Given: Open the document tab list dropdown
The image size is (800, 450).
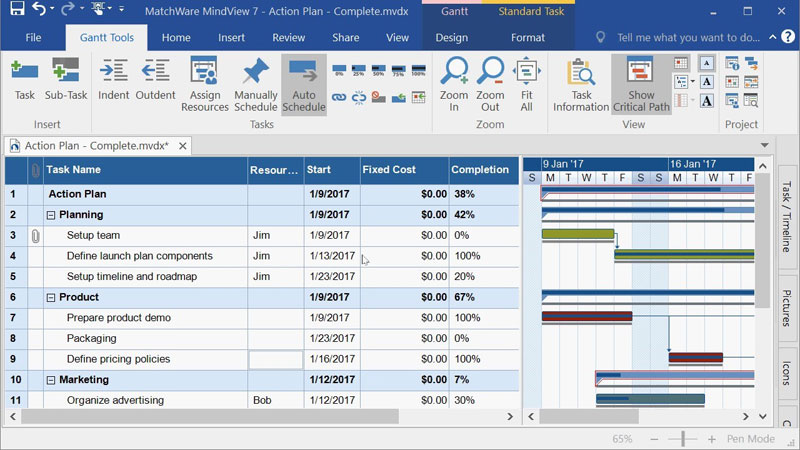Looking at the screenshot, I should pyautogui.click(x=764, y=145).
